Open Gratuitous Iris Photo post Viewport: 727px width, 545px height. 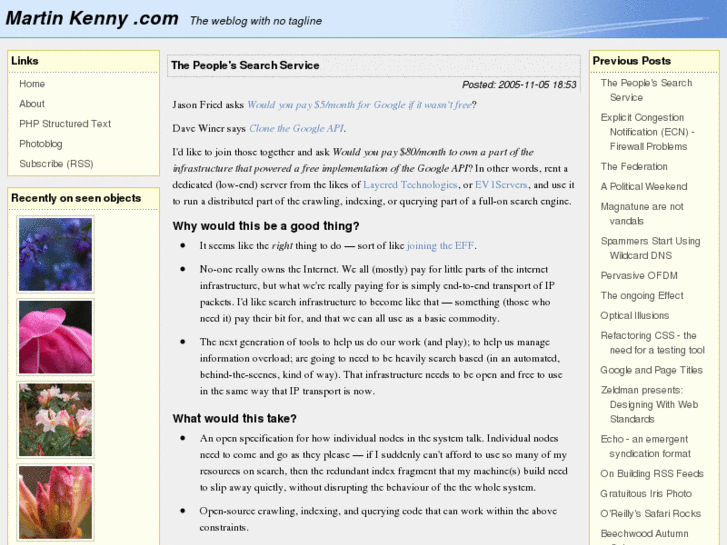(x=646, y=494)
